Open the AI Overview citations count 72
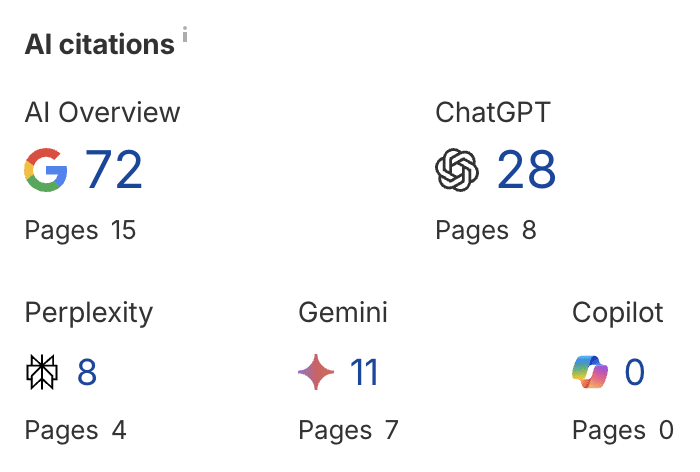 [x=113, y=170]
